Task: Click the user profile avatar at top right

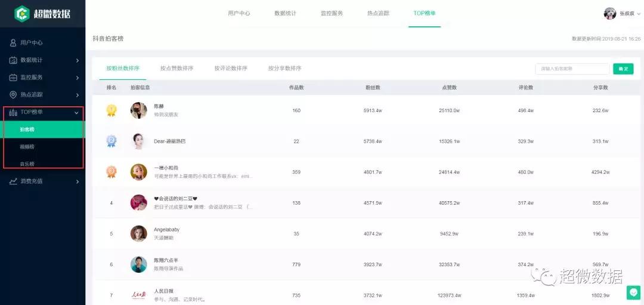Action: point(610,14)
